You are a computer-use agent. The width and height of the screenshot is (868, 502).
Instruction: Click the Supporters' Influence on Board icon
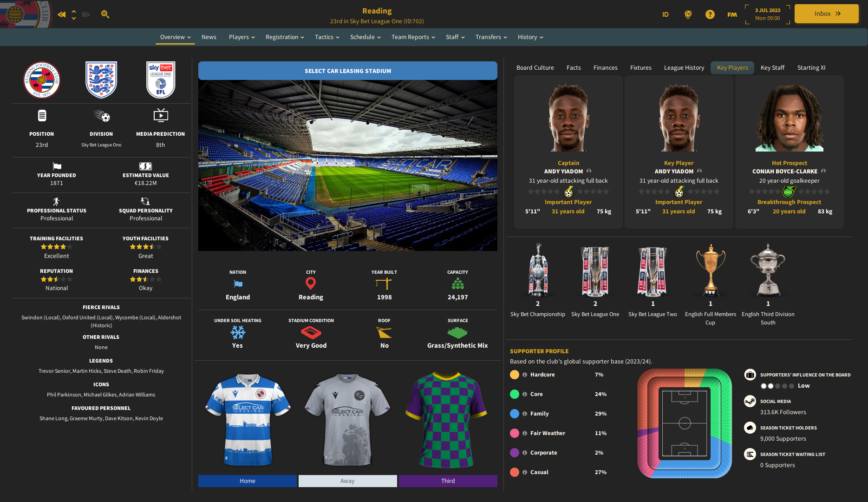750,375
